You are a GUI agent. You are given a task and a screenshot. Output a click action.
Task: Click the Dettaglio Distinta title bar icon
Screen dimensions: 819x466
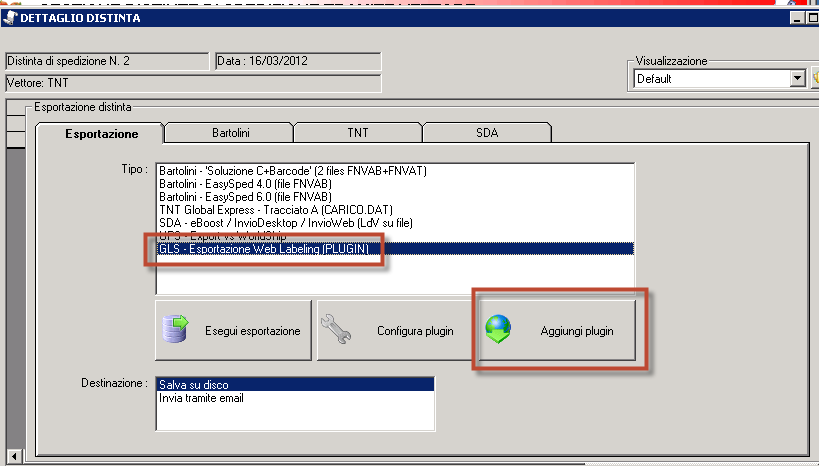(x=9, y=18)
